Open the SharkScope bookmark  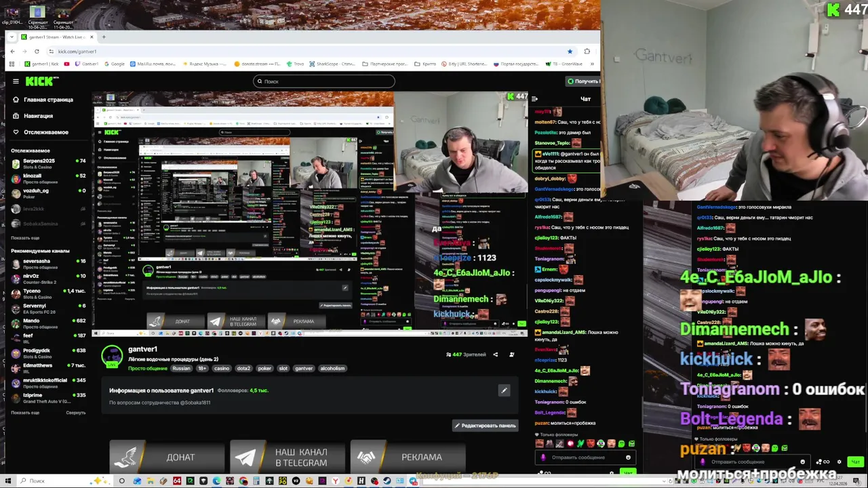pos(332,64)
